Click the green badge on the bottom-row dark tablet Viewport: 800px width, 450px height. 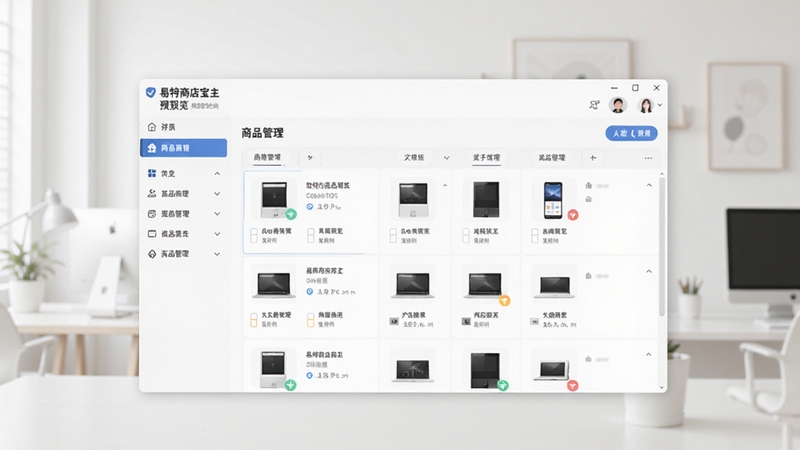pos(503,385)
